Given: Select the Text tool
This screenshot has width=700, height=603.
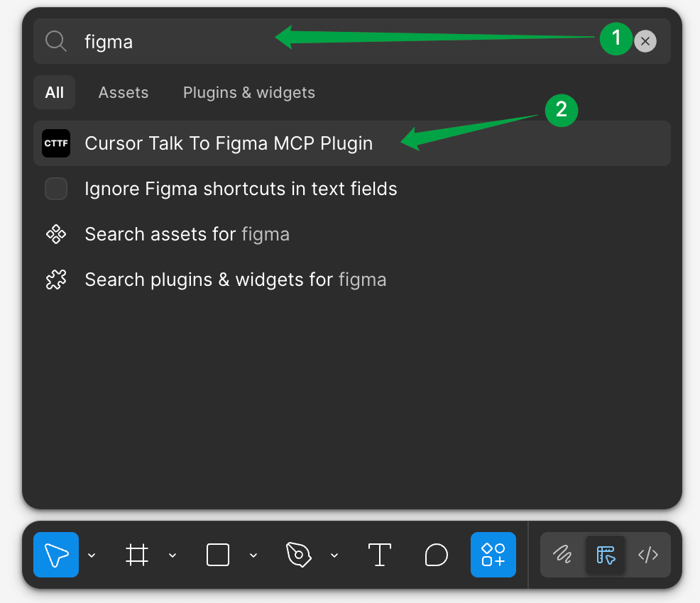Looking at the screenshot, I should point(380,555).
